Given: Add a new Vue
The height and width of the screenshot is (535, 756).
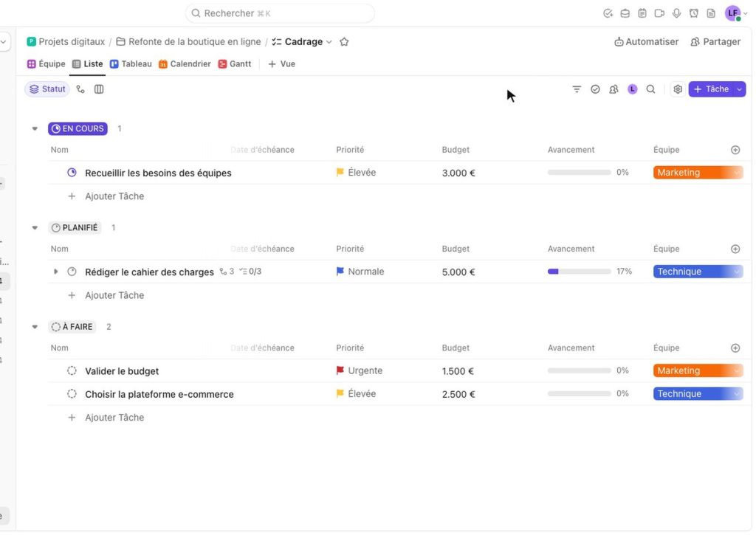Looking at the screenshot, I should [281, 64].
